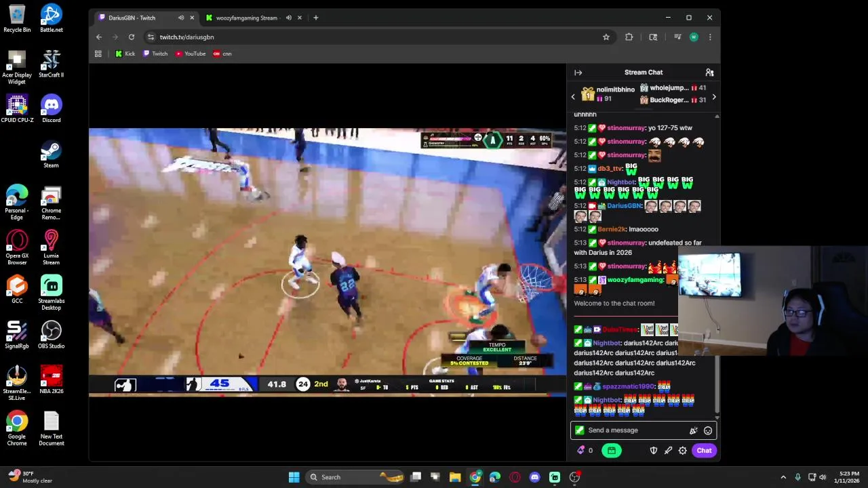Open a new Chrome tab

[x=316, y=18]
